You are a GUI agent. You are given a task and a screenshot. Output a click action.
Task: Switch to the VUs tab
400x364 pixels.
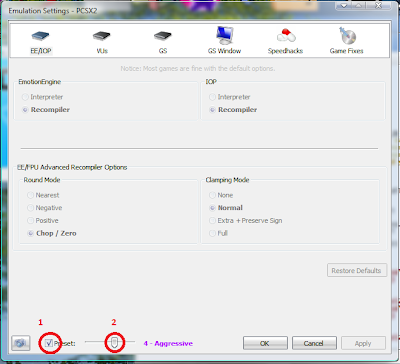[x=102, y=41]
